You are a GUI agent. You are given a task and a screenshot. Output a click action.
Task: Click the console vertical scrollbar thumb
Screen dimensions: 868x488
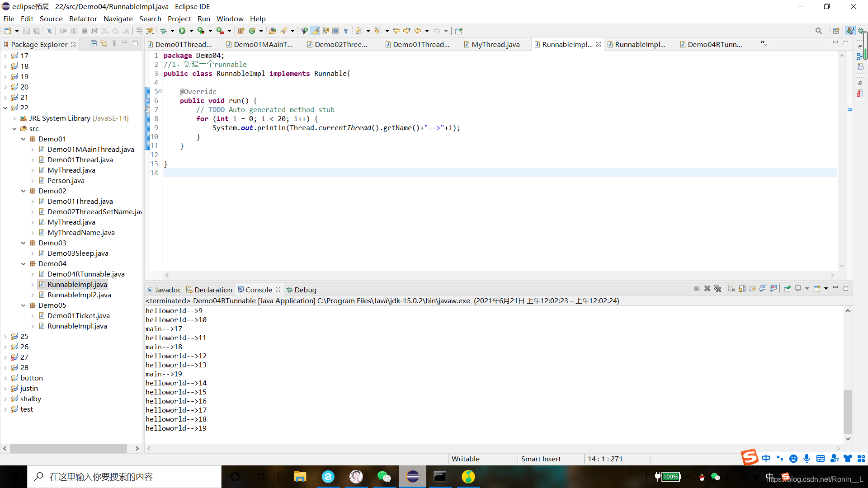(x=848, y=411)
